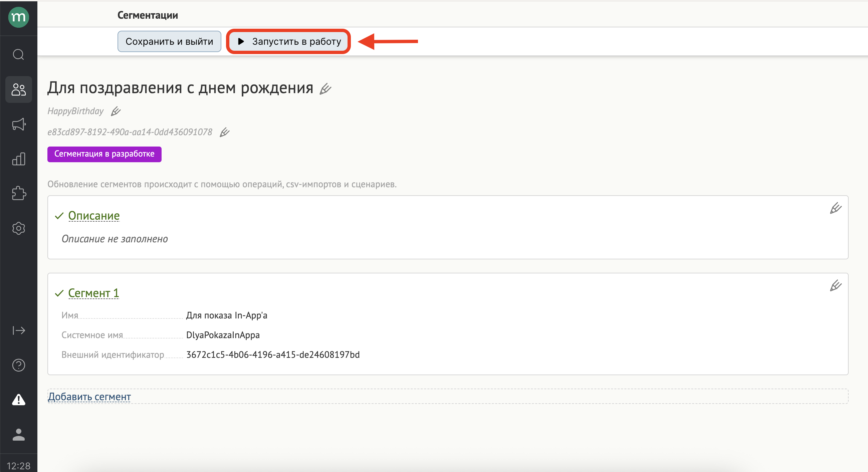Collapse the Сегмент 1 section header
The image size is (868, 472).
tap(94, 293)
